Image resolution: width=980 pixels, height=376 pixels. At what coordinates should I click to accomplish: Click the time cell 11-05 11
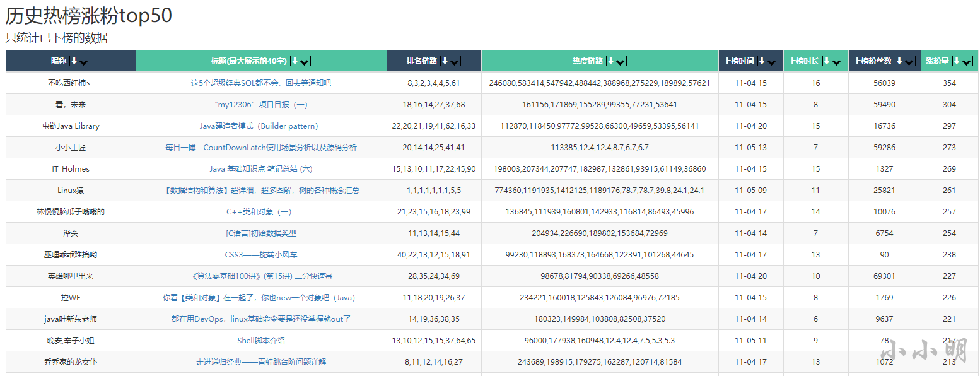tap(751, 341)
